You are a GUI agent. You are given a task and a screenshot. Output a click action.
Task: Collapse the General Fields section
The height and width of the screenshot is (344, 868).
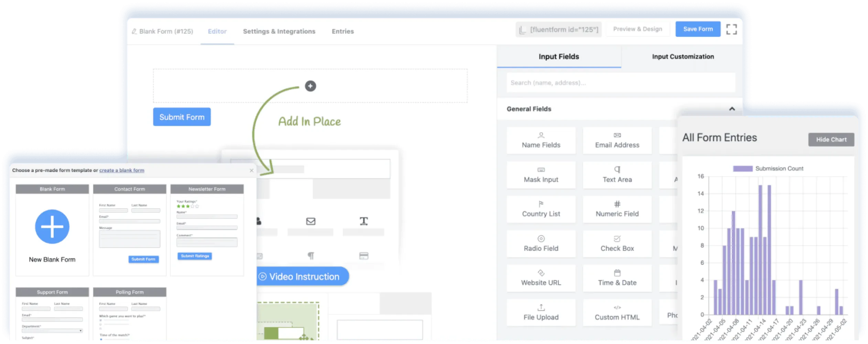click(732, 109)
